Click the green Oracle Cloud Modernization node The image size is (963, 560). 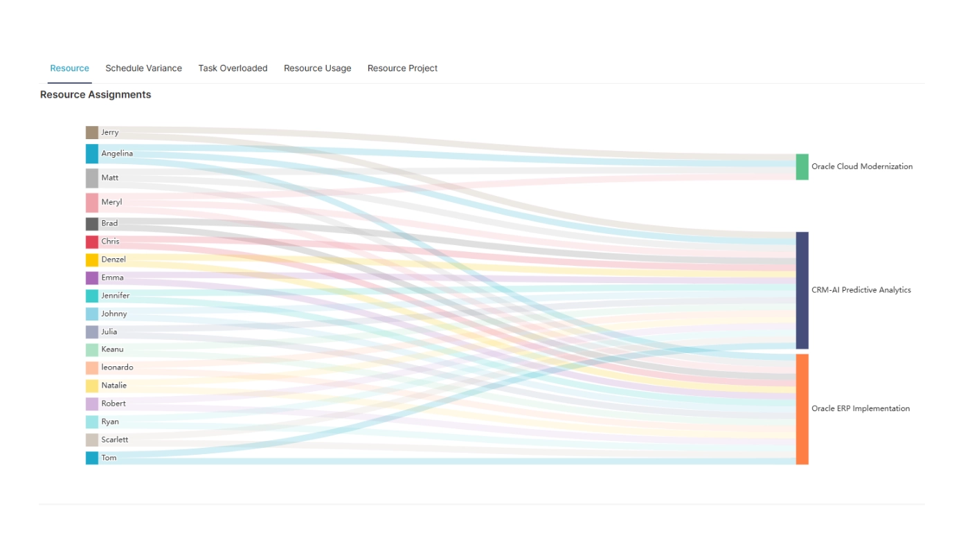click(802, 167)
